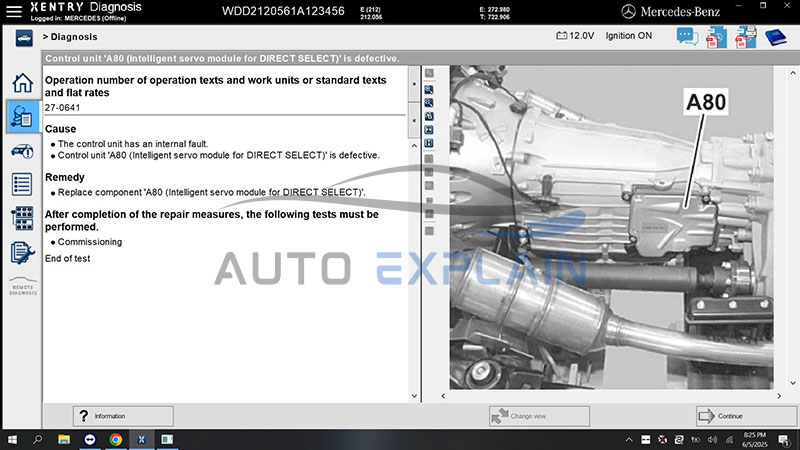Open the vehicle information sidebar icon
The image size is (800, 450).
tap(22, 152)
